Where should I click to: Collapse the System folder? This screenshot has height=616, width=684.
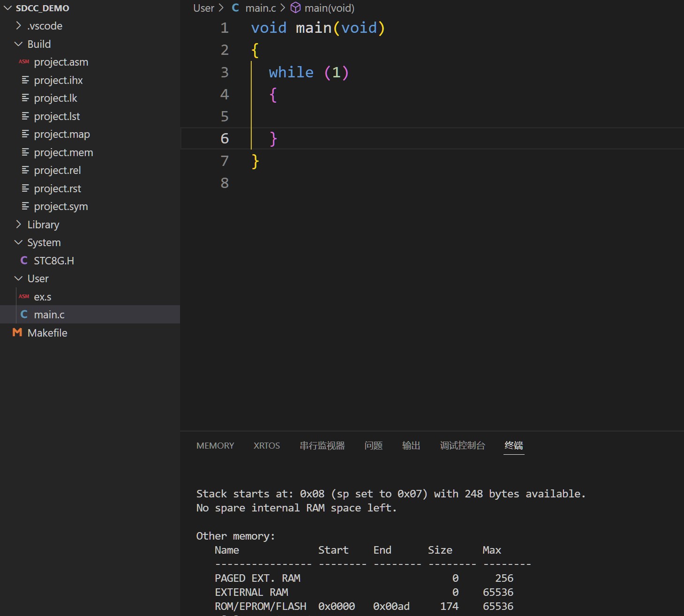(19, 242)
